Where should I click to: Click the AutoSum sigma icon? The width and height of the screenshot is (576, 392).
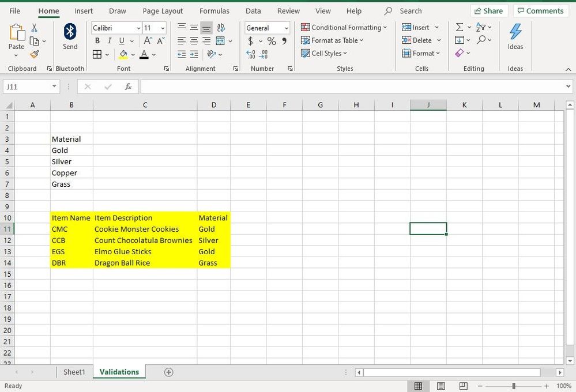[x=459, y=27]
